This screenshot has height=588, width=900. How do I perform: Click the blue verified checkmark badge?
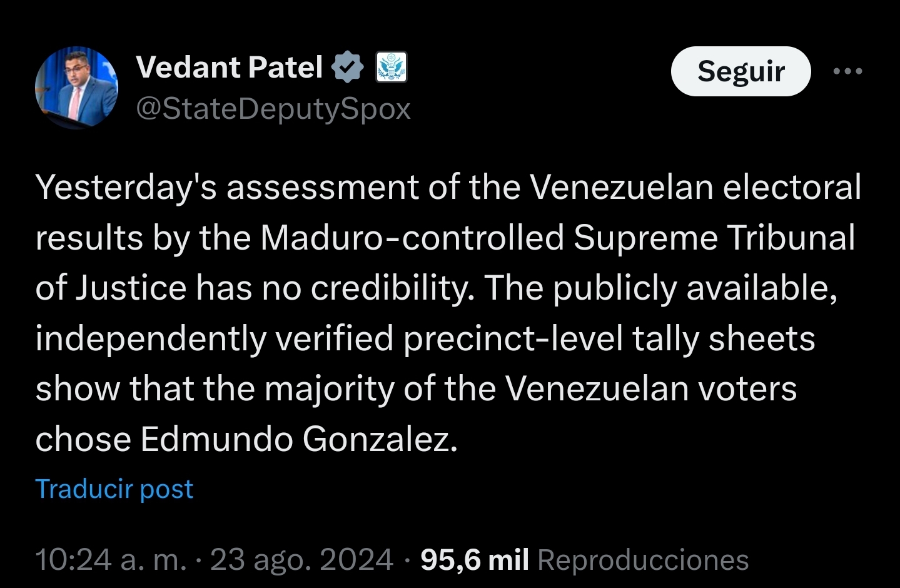pyautogui.click(x=347, y=68)
